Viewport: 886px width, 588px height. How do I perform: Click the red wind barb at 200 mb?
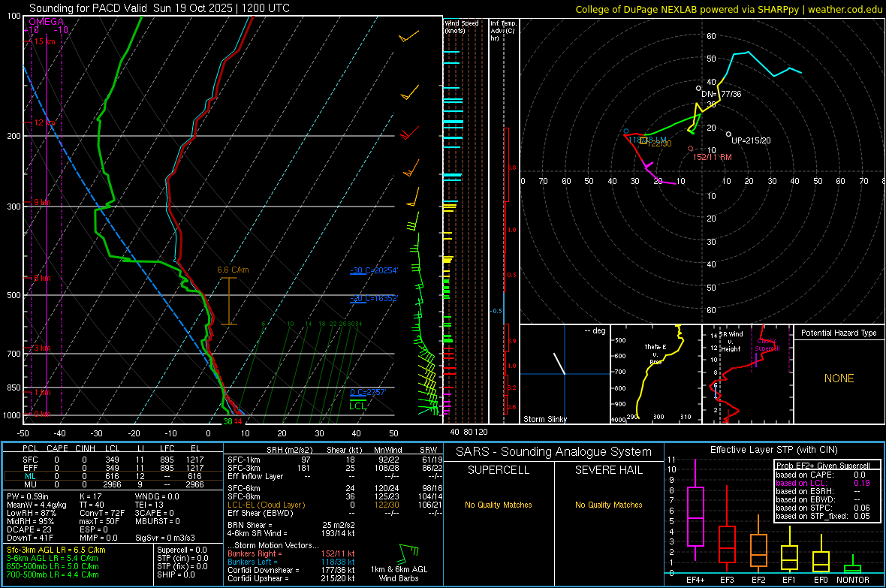(x=409, y=134)
